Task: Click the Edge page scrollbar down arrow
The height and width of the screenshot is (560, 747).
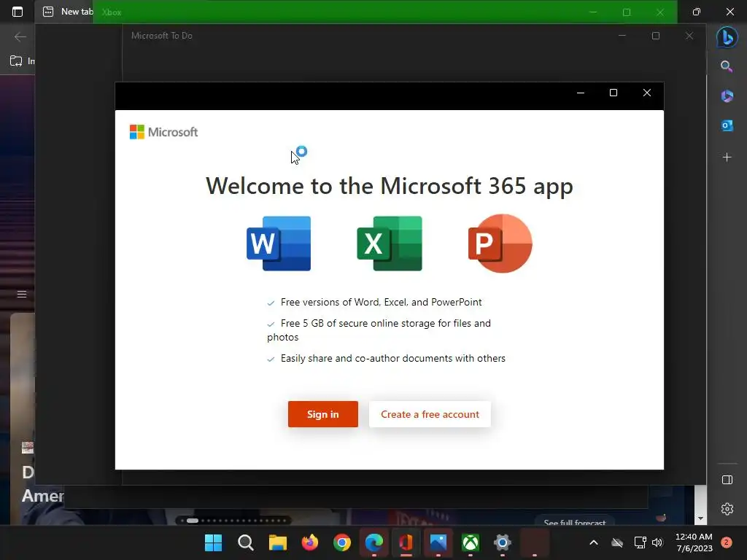Action: [700, 518]
